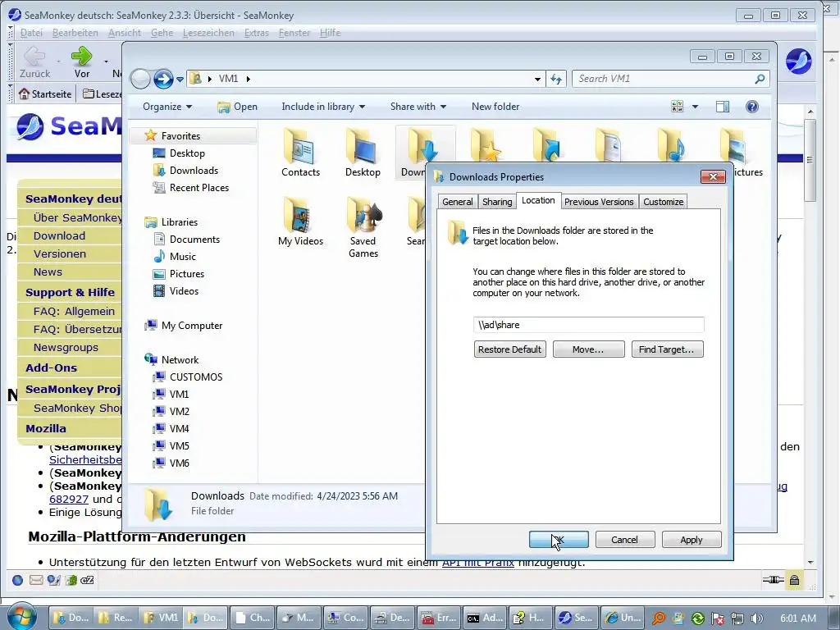Switch to the Ad... command prompt taskbar button

point(485,618)
